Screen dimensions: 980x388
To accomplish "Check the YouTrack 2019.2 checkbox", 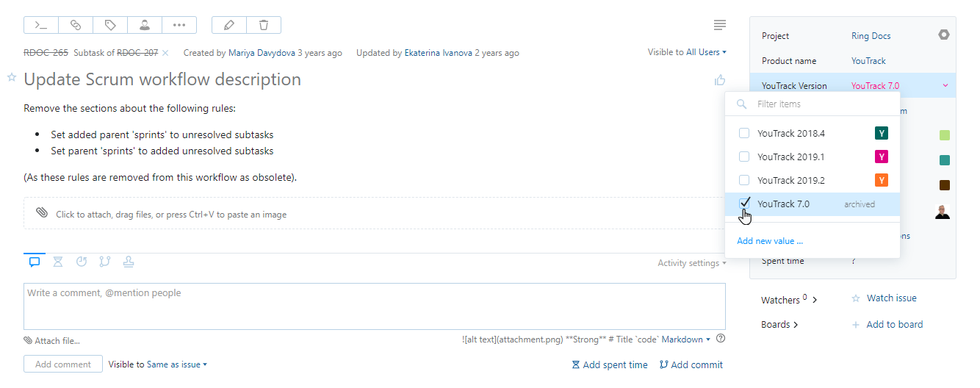I will 744,181.
